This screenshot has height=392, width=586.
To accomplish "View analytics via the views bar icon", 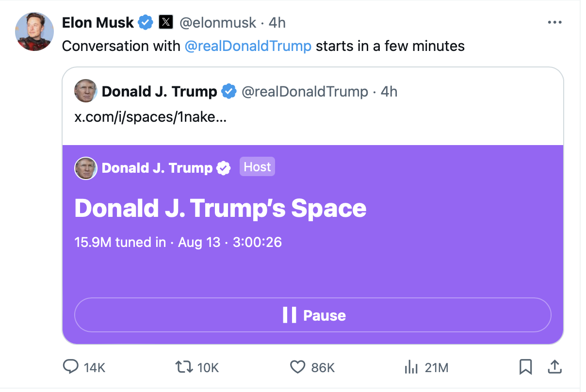I will tap(411, 367).
